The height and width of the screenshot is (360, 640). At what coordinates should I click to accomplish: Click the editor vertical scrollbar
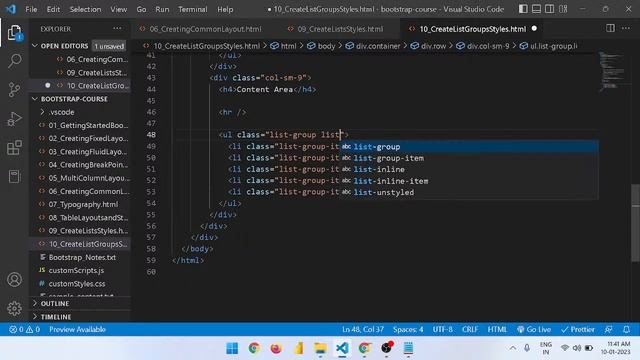click(x=636, y=222)
